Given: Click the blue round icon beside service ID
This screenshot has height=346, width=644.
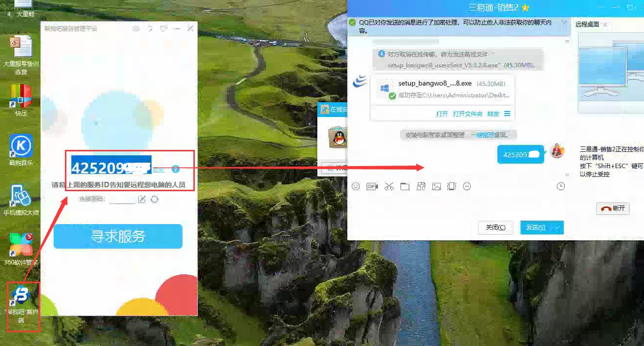Looking at the screenshot, I should pos(176,170).
